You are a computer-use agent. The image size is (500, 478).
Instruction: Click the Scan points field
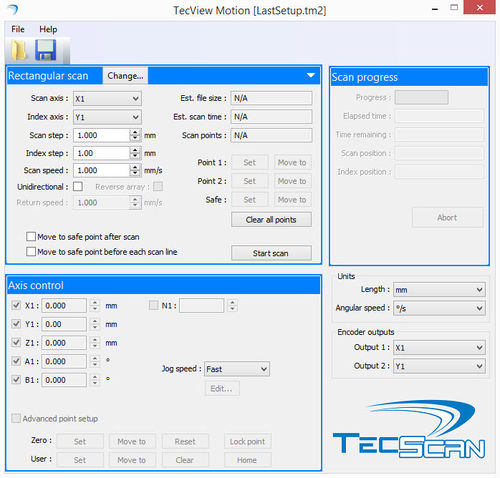[x=271, y=135]
